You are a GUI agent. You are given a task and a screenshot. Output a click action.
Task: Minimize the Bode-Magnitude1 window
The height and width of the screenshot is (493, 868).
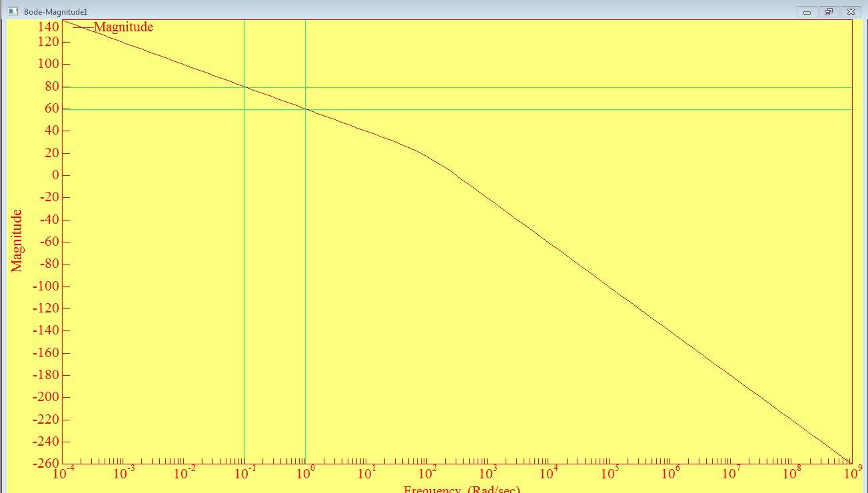807,11
